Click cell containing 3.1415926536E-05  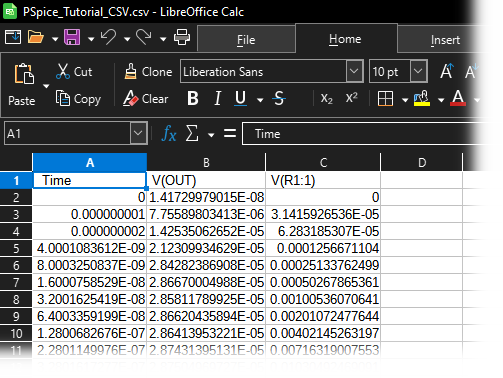pos(323,215)
